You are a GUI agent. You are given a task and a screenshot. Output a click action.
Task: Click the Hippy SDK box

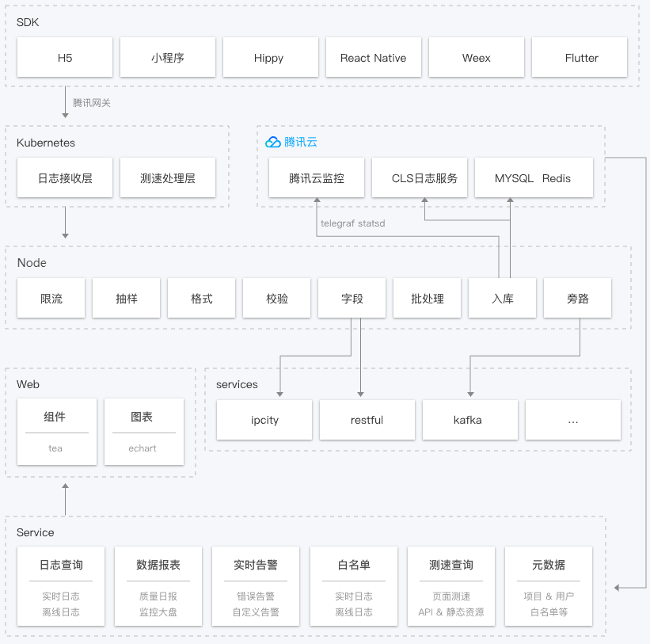270,57
